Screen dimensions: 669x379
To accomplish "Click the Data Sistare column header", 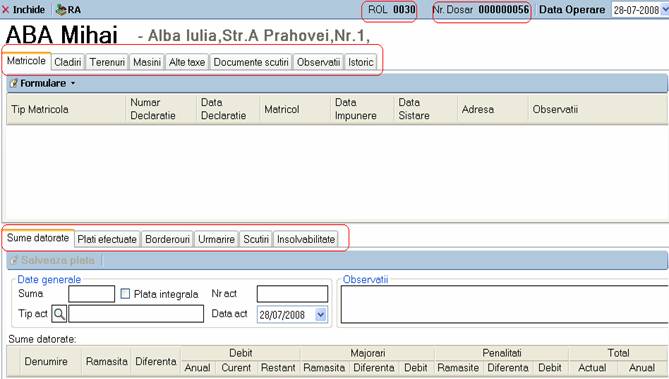I will pyautogui.click(x=425, y=109).
